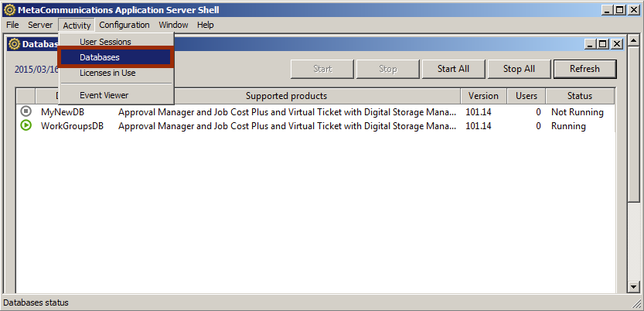The width and height of the screenshot is (644, 311).
Task: Click the WorkGroupsDB running status icon
Action: (x=26, y=125)
